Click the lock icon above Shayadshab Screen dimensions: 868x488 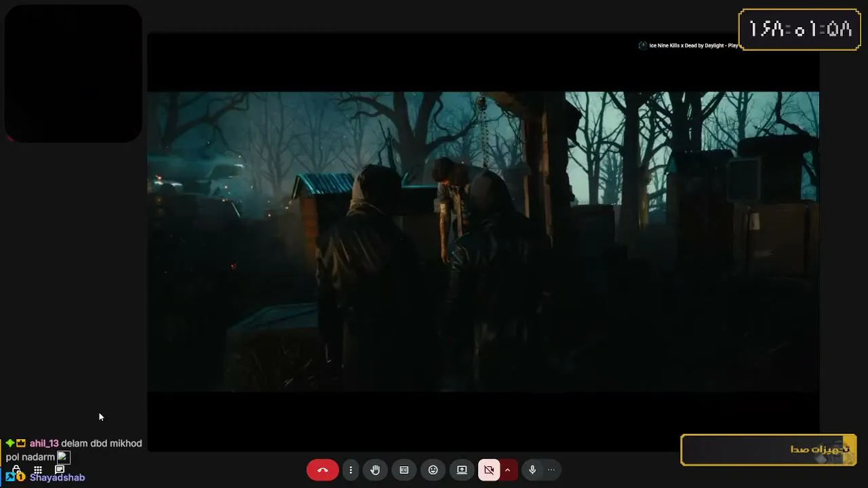point(16,469)
